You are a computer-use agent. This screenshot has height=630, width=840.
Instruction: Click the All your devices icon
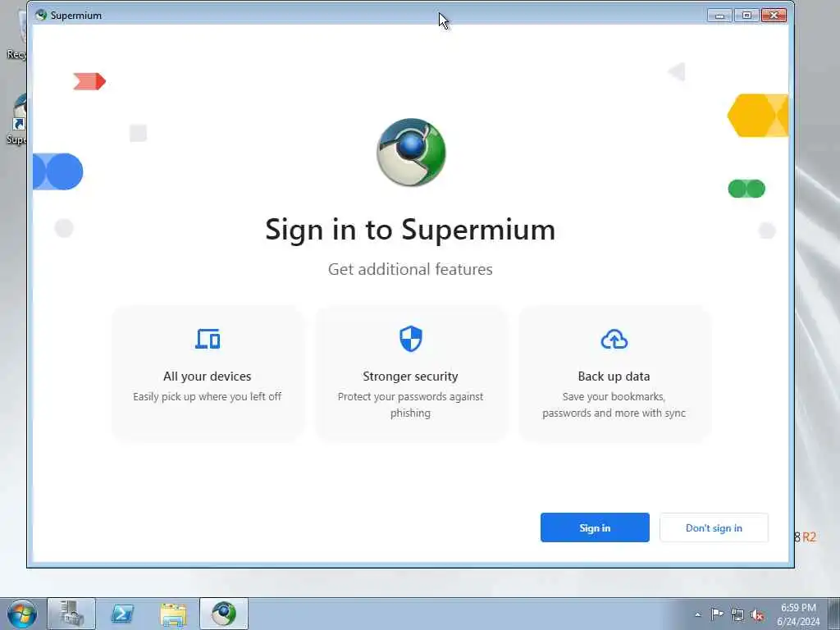tap(208, 339)
